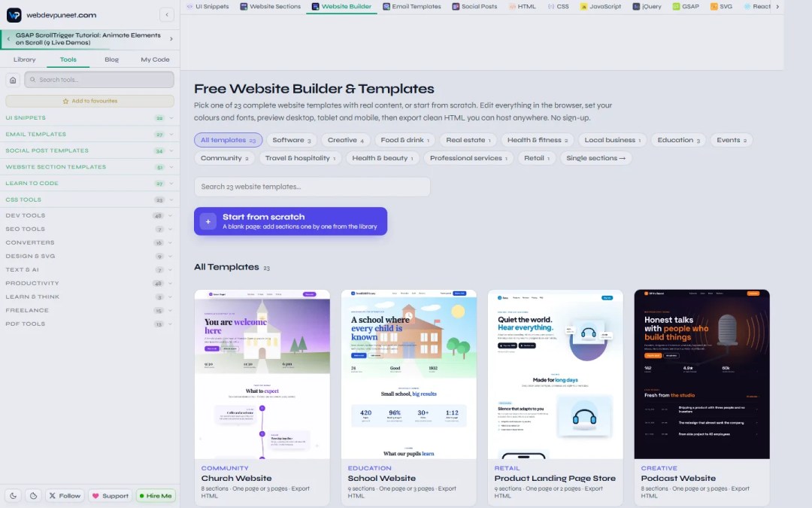
Task: Click the plus icon in Start from scratch
Action: click(x=208, y=221)
